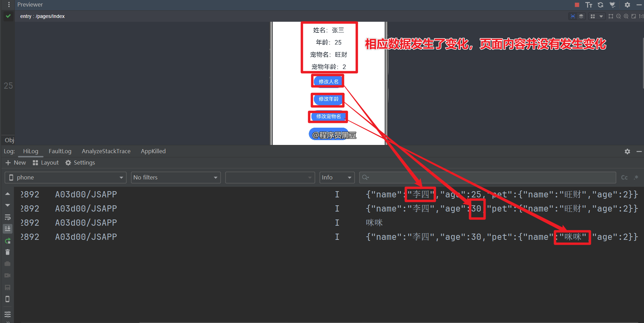Switch to the FaultLog tab
The height and width of the screenshot is (323, 644).
point(60,151)
